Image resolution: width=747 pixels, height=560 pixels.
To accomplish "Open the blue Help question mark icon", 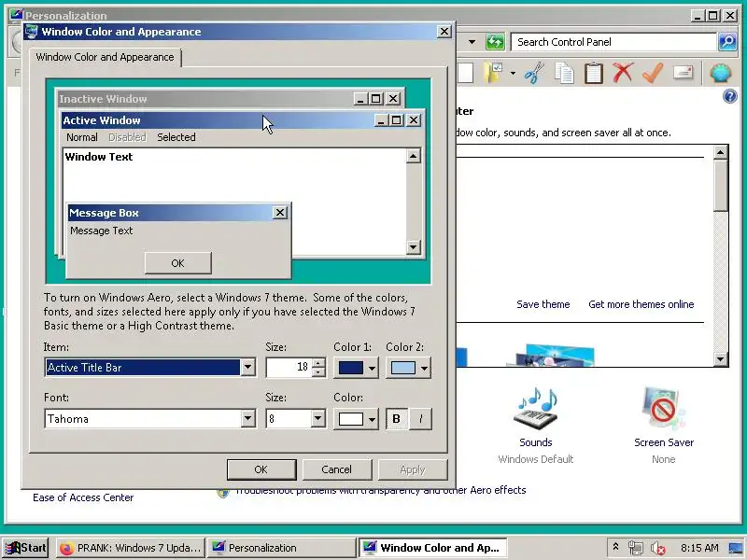I will pyautogui.click(x=729, y=96).
